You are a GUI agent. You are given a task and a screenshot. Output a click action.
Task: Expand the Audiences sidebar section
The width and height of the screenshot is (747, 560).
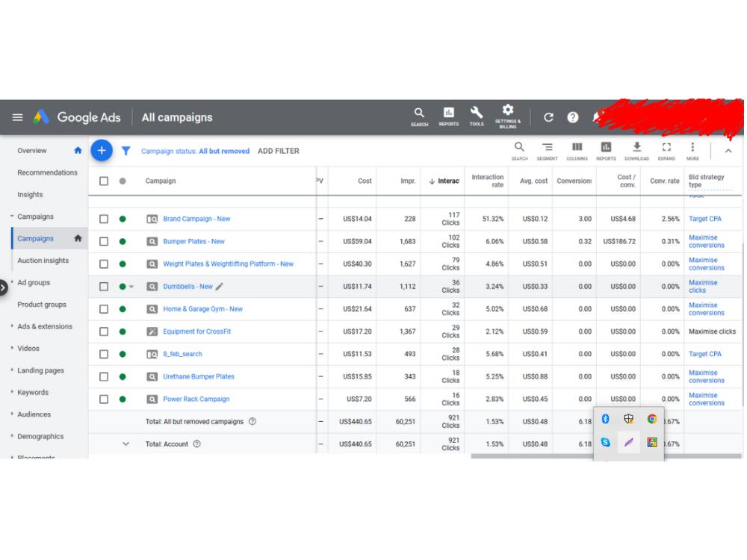[12, 414]
